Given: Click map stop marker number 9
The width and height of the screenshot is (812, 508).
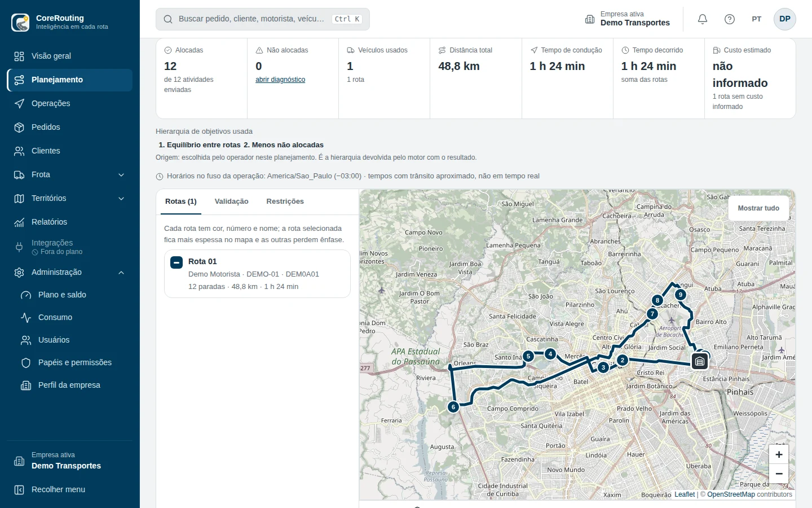Looking at the screenshot, I should pyautogui.click(x=681, y=295).
